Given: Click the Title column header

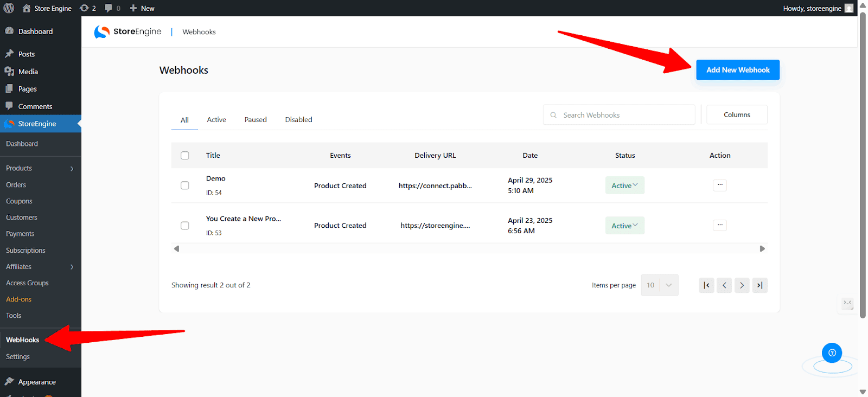Looking at the screenshot, I should pyautogui.click(x=213, y=156).
